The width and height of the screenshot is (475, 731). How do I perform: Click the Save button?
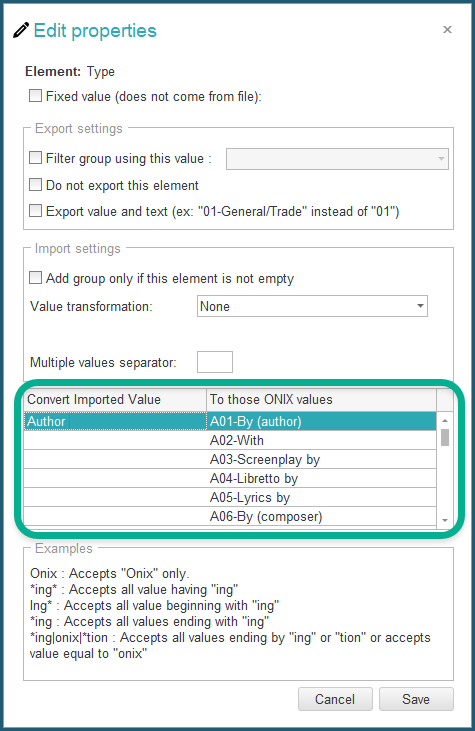tap(416, 699)
